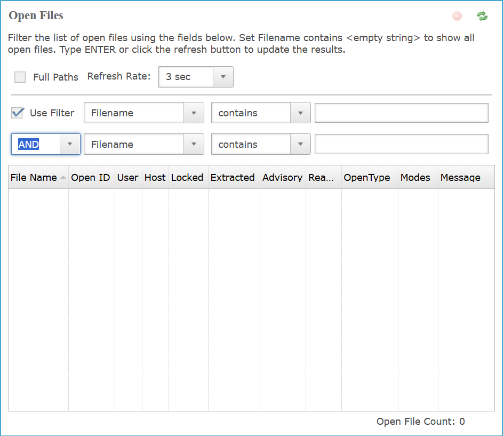Sort by Locked column header
This screenshot has width=504, height=436.
click(187, 178)
